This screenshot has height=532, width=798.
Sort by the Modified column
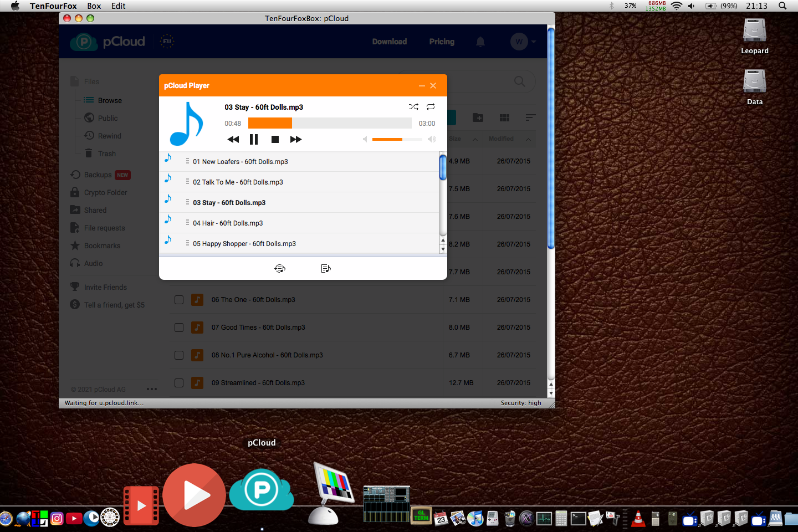(x=501, y=139)
